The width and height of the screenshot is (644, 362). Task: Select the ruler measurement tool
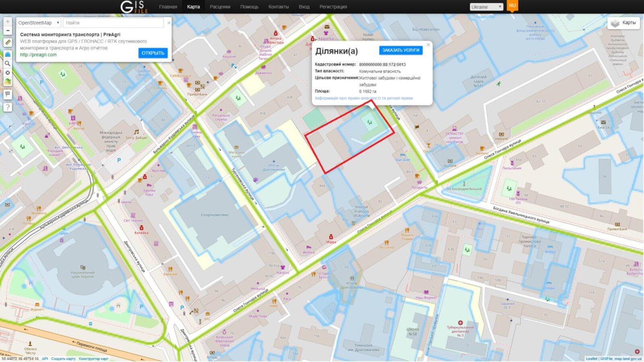click(x=8, y=42)
